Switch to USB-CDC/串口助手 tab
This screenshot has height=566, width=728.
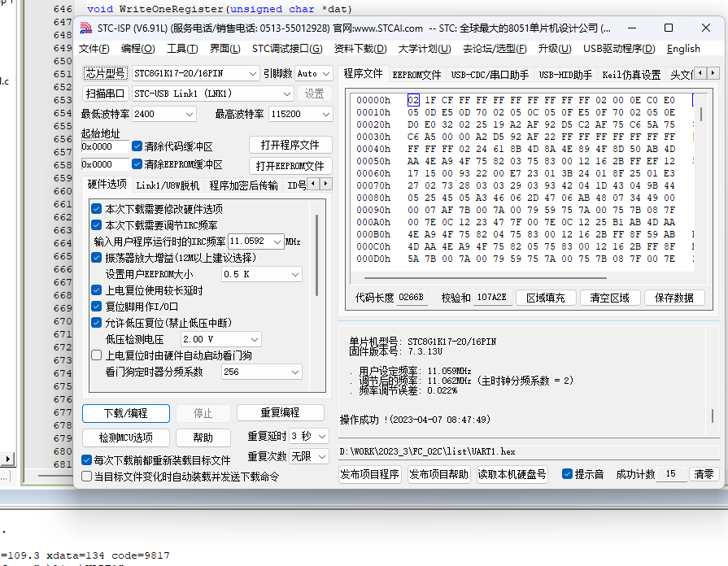(490, 75)
